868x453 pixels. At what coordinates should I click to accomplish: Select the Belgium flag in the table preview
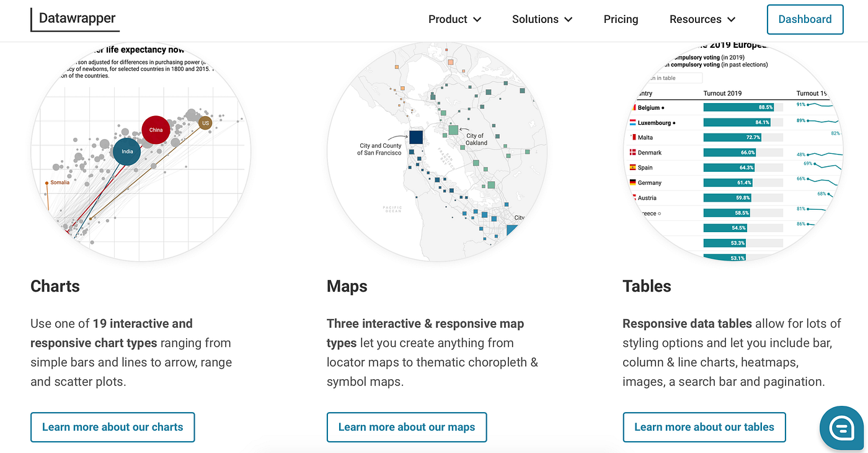pyautogui.click(x=634, y=107)
